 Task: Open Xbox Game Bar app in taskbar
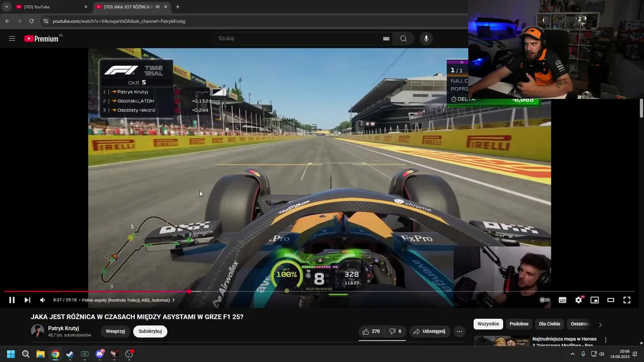click(85, 354)
